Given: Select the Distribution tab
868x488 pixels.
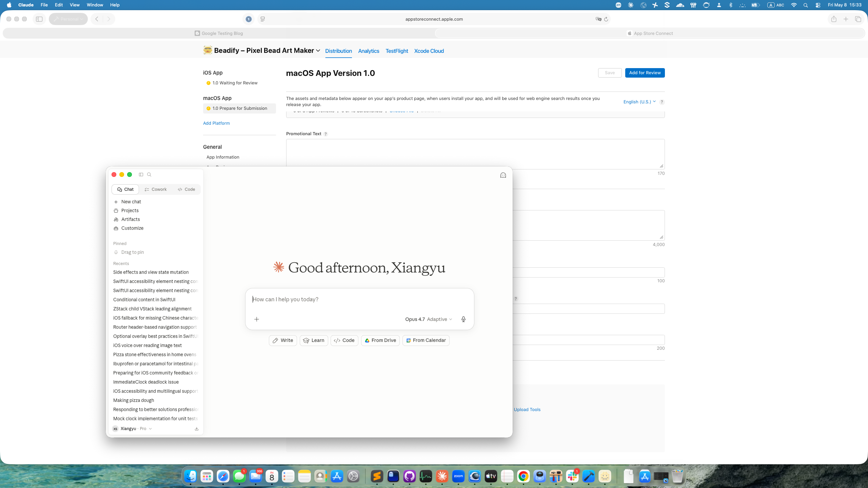Looking at the screenshot, I should 338,51.
